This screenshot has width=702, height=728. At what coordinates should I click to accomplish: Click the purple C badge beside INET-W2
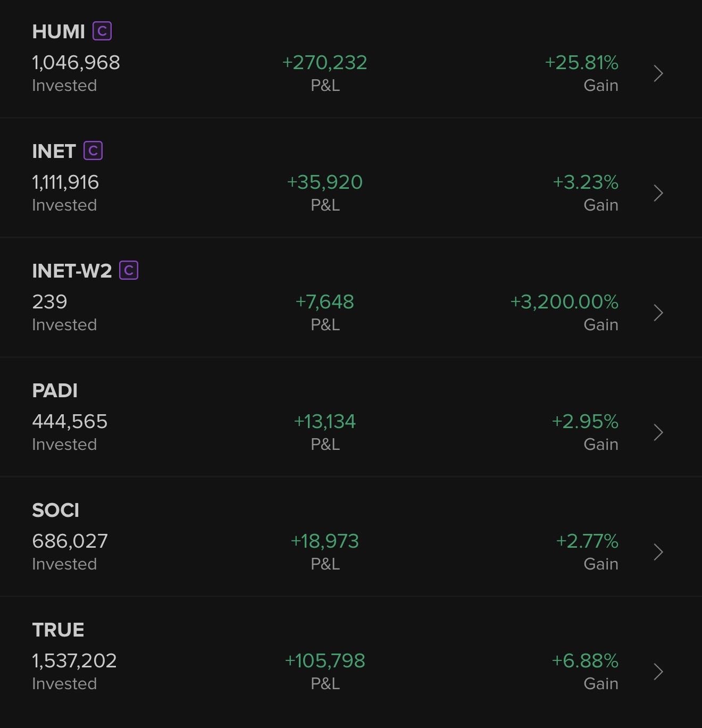click(x=129, y=271)
